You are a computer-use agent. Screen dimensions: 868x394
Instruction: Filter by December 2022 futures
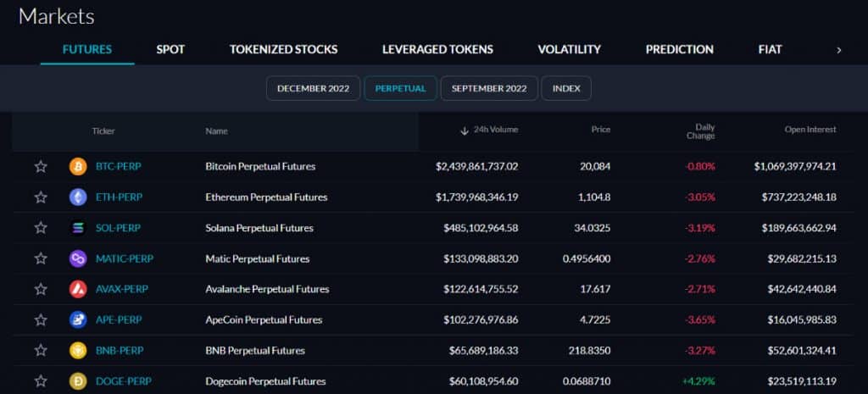point(313,88)
